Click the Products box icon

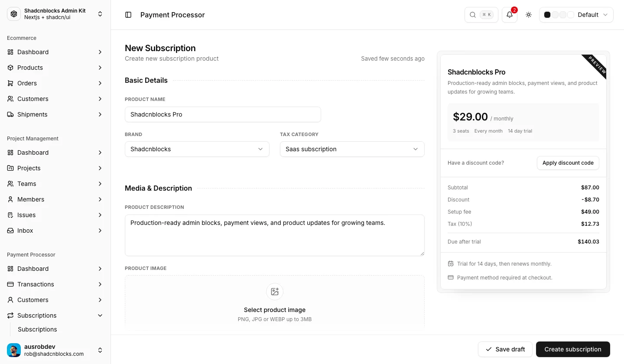10,68
